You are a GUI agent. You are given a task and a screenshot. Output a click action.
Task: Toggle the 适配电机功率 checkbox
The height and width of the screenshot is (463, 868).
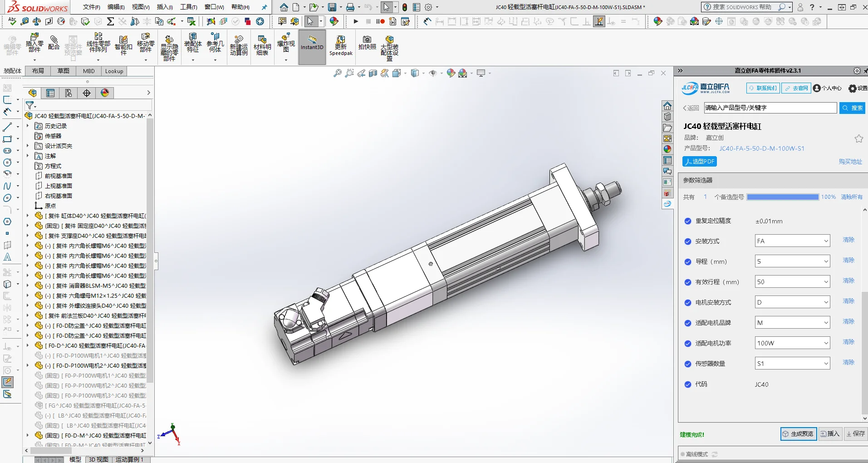[x=688, y=344]
